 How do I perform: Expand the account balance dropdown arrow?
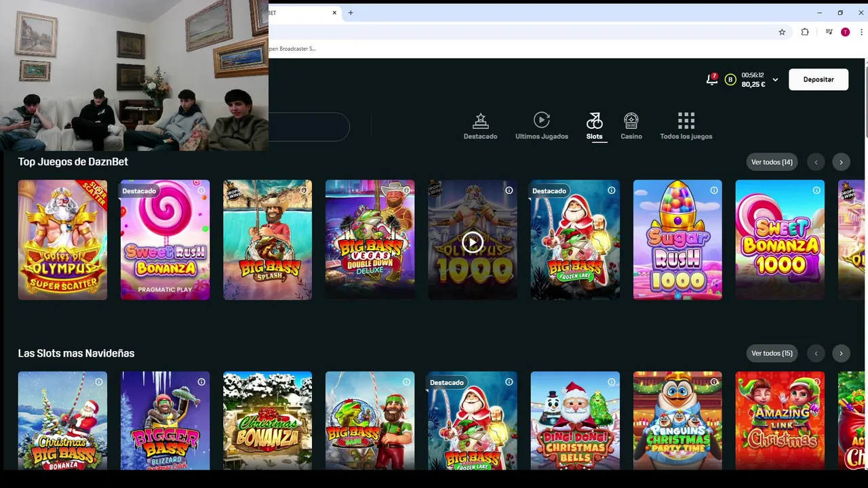(x=775, y=79)
